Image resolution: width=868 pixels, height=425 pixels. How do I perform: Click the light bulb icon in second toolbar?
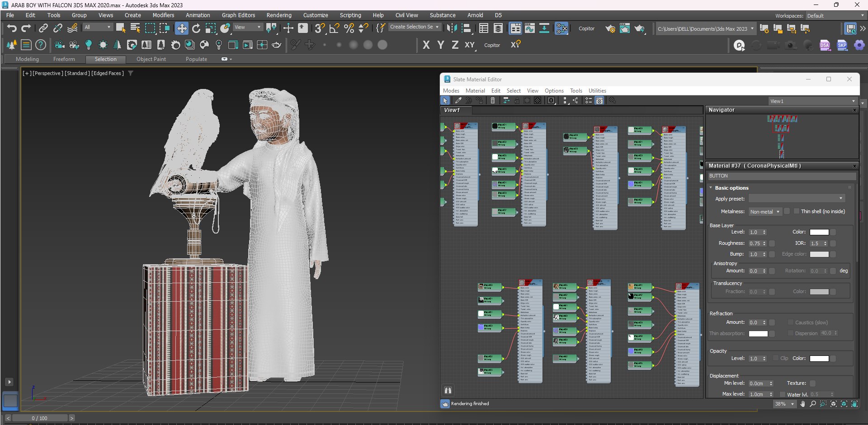[x=89, y=45]
